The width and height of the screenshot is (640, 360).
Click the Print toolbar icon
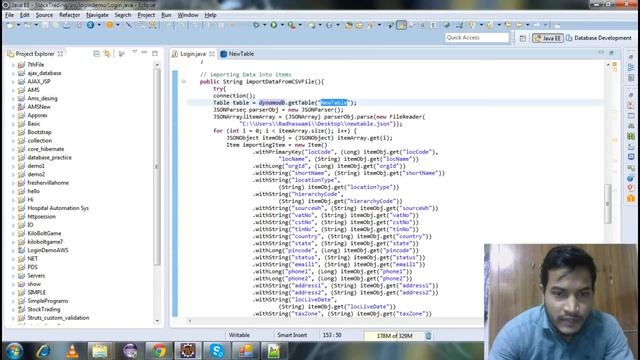coord(67,25)
